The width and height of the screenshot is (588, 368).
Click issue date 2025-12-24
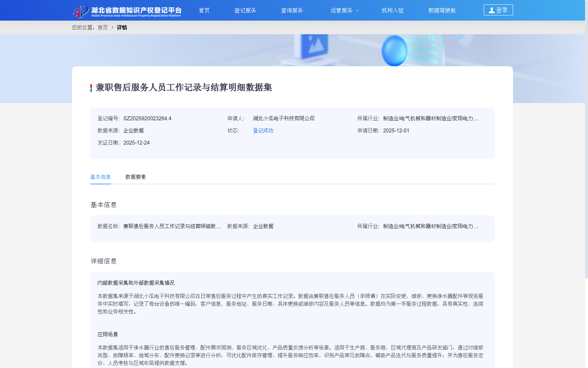point(136,143)
